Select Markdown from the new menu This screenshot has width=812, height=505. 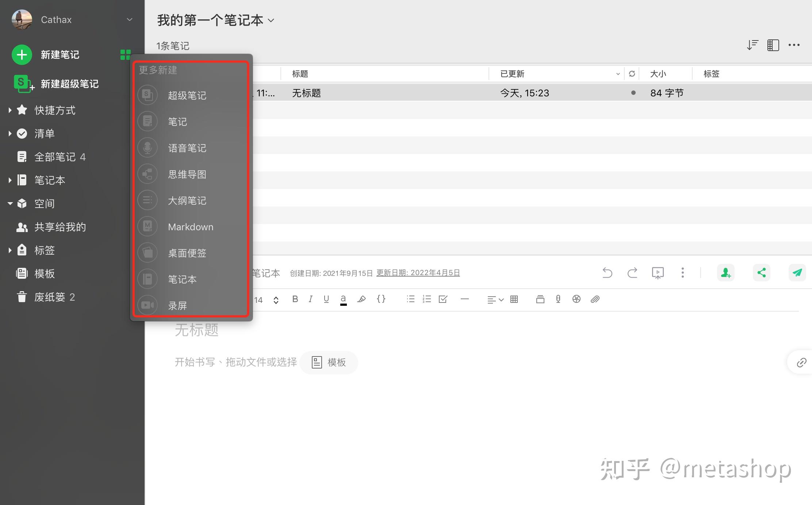coord(190,227)
